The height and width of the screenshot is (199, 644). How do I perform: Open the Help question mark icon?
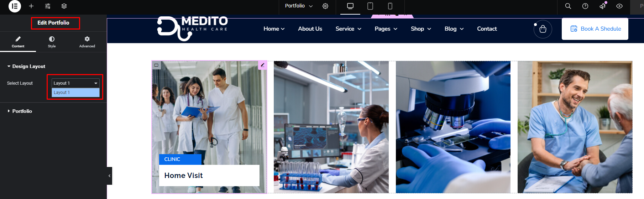point(585,6)
